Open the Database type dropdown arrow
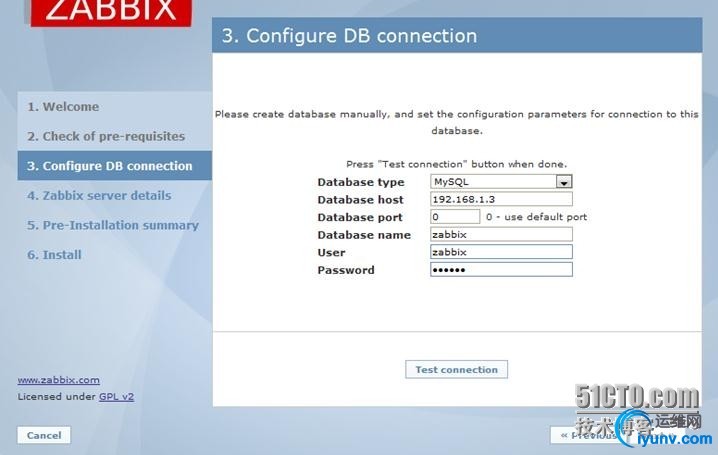The image size is (718, 455). [564, 182]
